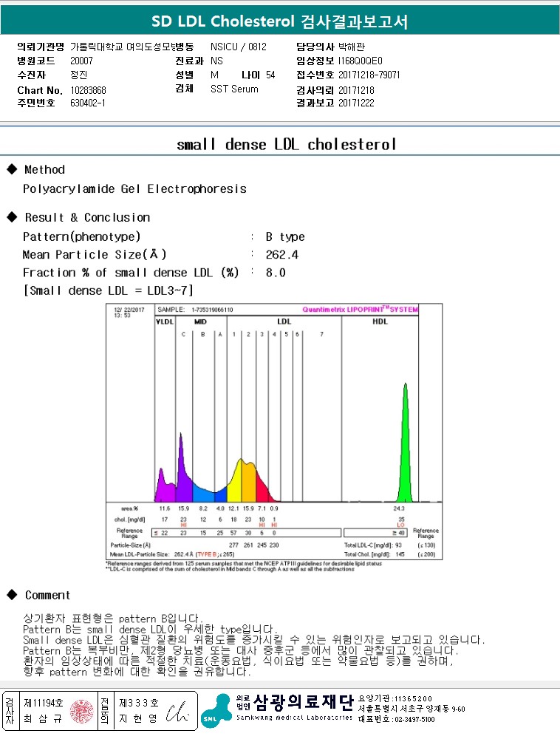Click the red seal stamp beside 최삼규
The height and width of the screenshot is (739, 560).
pos(78,710)
